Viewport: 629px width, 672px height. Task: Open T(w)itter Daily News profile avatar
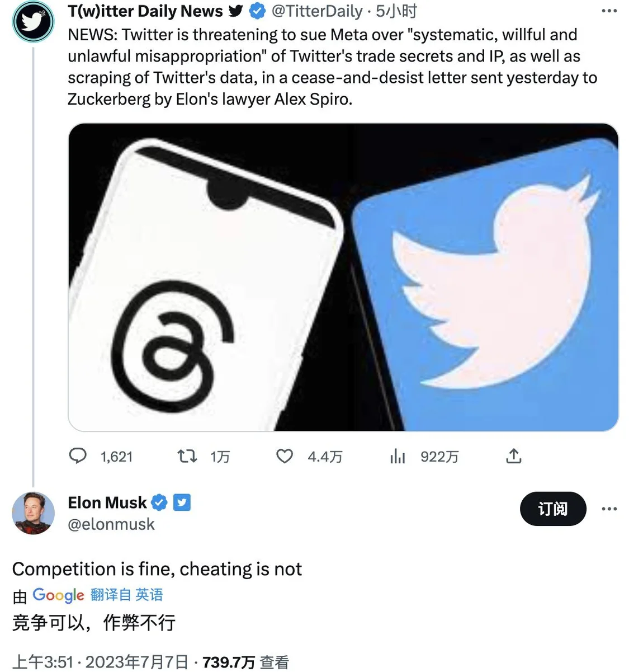[34, 22]
